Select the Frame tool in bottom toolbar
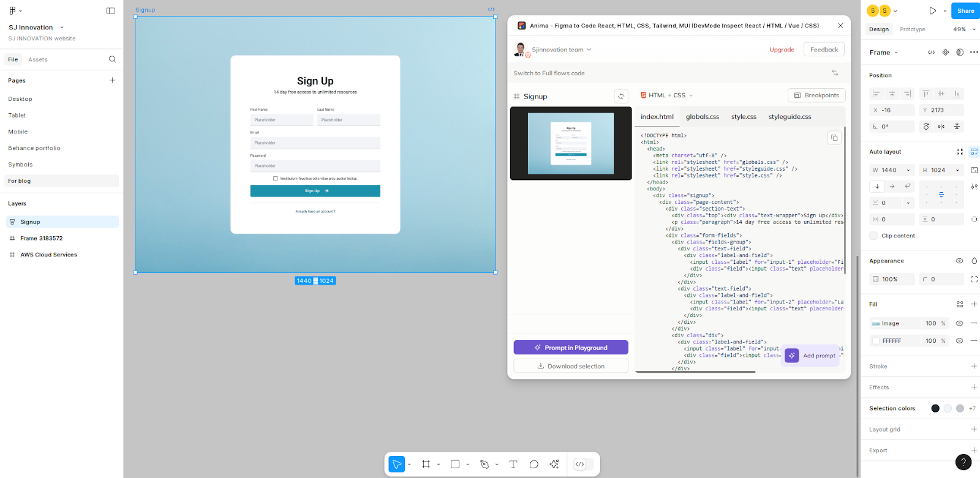The width and height of the screenshot is (980, 478). 426,465
